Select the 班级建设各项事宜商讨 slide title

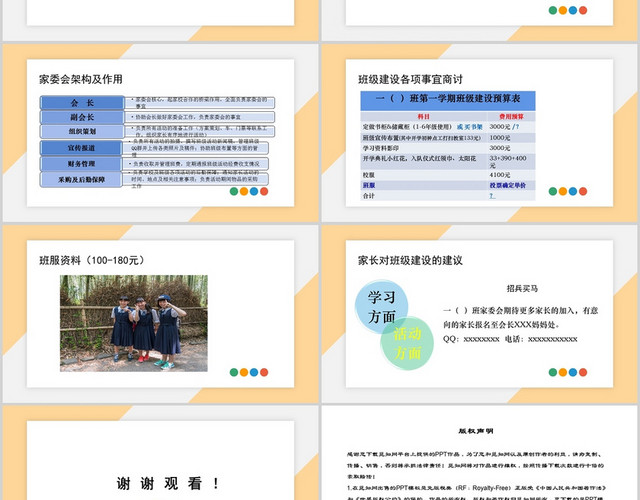pyautogui.click(x=411, y=79)
